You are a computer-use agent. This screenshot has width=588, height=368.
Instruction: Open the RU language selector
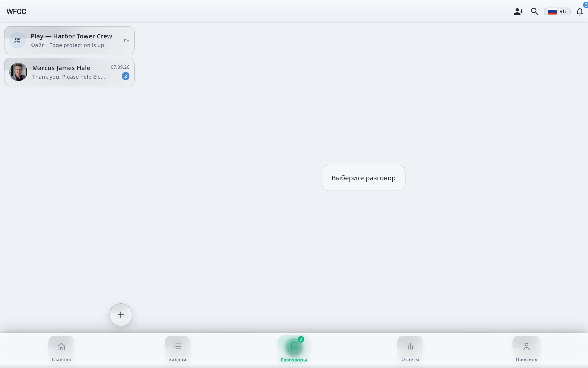[557, 11]
